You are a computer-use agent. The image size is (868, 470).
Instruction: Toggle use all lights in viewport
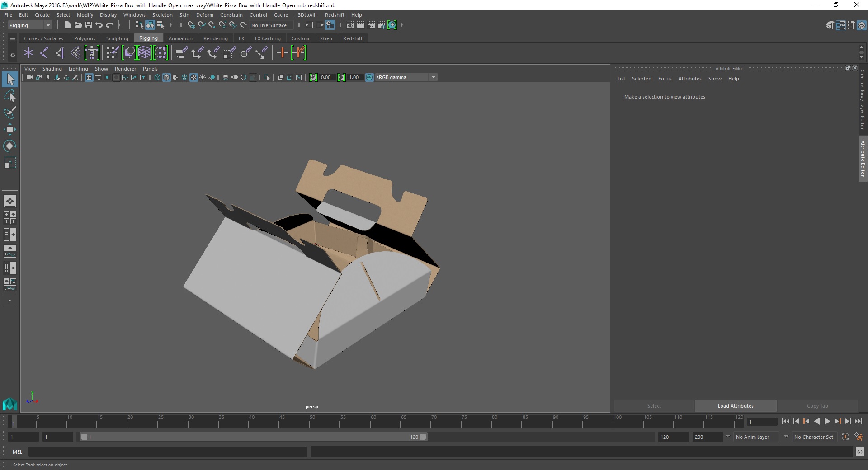point(203,77)
